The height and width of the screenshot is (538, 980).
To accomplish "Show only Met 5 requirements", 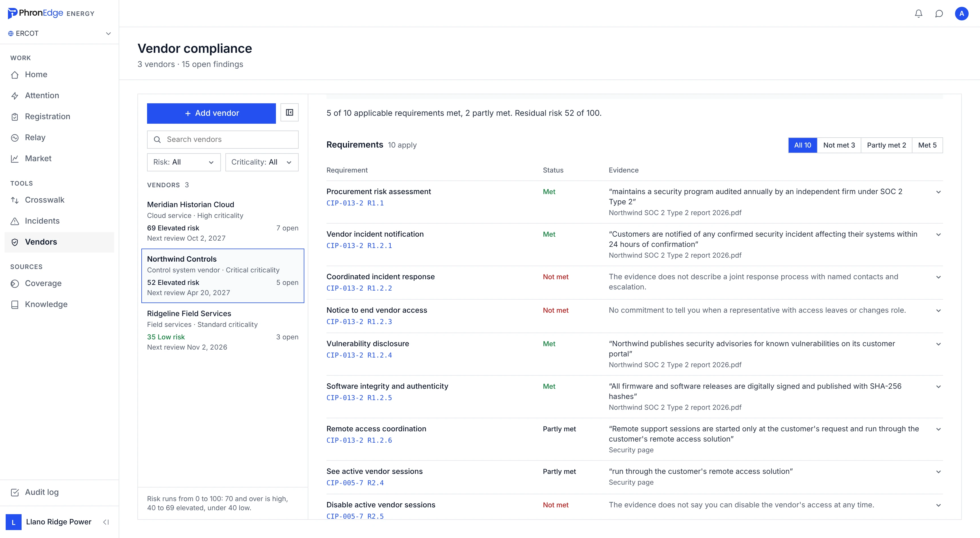I will click(927, 145).
